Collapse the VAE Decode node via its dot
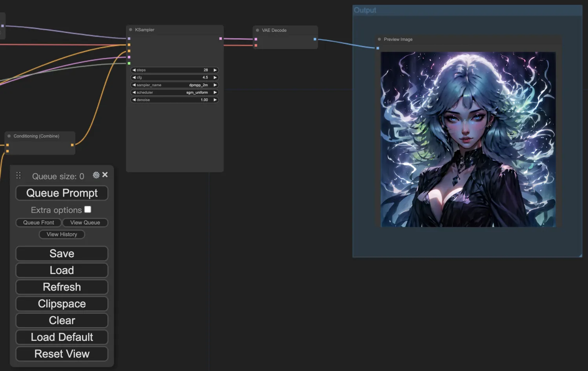The height and width of the screenshot is (371, 588). click(258, 30)
